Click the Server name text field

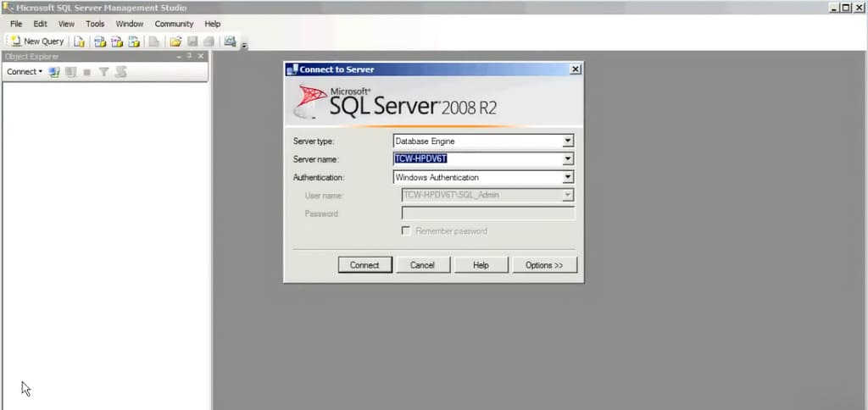pyautogui.click(x=478, y=159)
